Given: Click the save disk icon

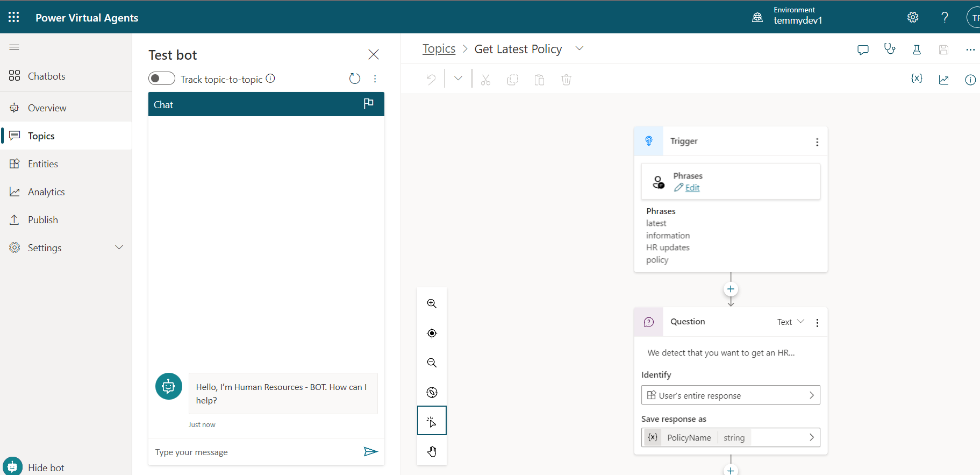Looking at the screenshot, I should [x=943, y=49].
